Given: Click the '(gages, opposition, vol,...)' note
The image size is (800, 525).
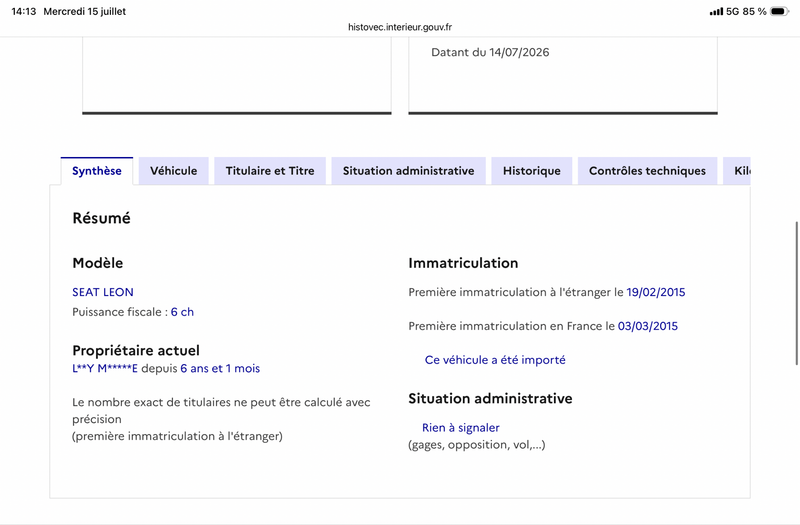Looking at the screenshot, I should pyautogui.click(x=477, y=445).
